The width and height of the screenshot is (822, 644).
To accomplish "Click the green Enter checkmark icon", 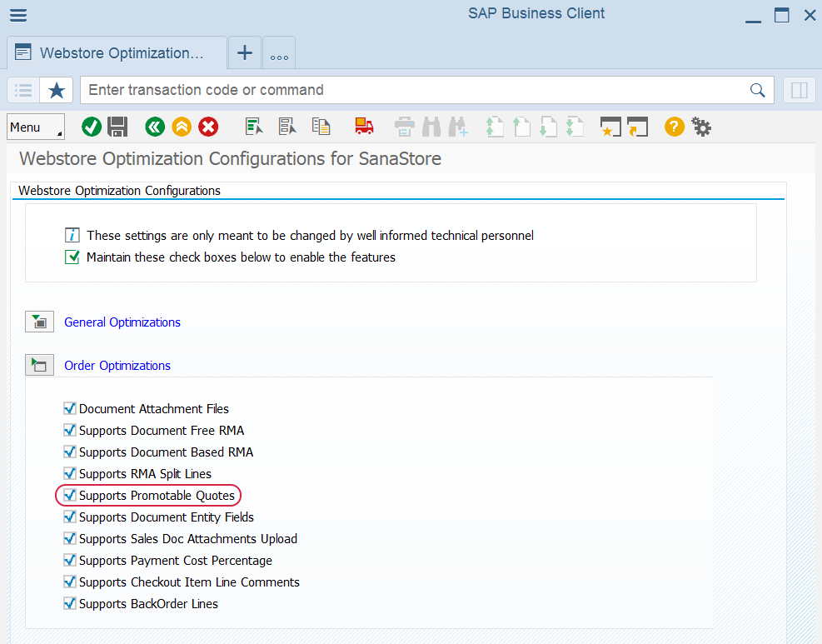I will pos(92,127).
